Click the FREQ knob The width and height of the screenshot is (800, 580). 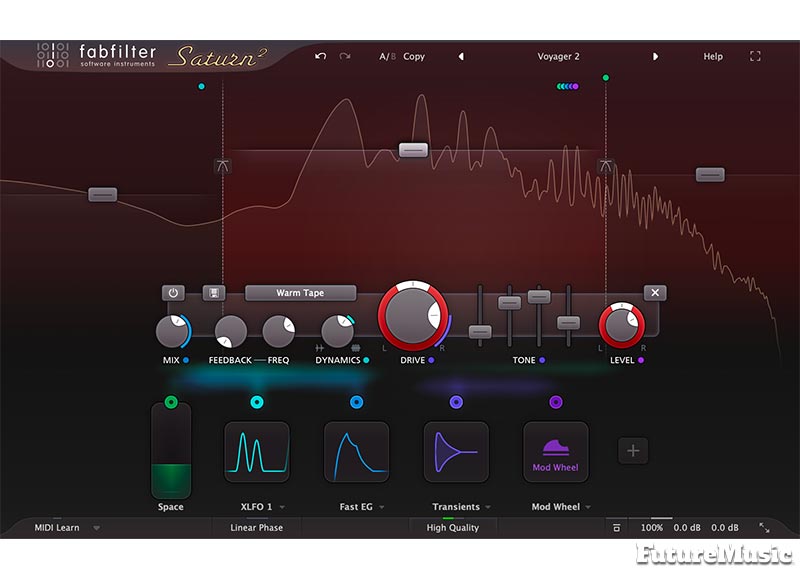279,332
